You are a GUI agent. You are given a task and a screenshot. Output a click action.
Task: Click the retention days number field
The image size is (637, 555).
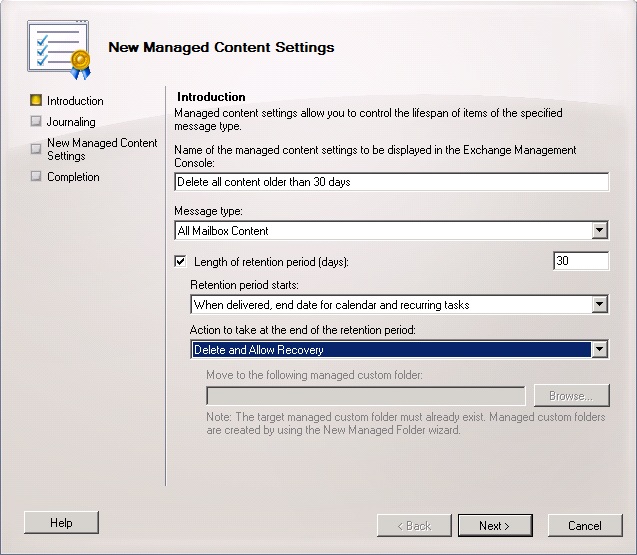[581, 260]
